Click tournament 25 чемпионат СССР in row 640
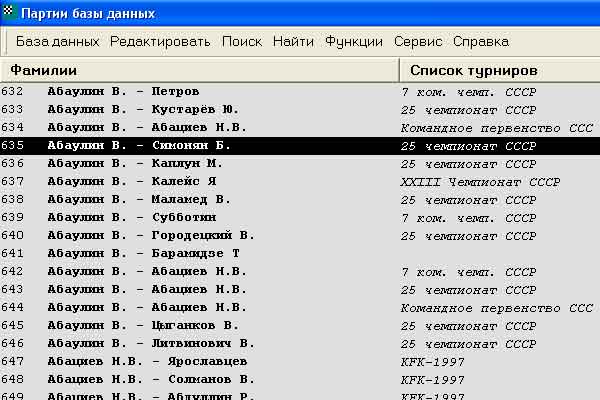The image size is (600, 400). (x=468, y=236)
